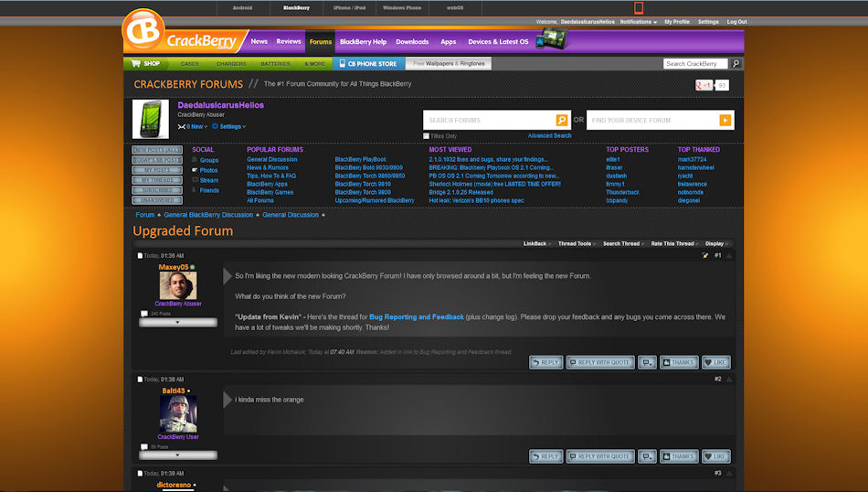Click Thanks on Maxey05's post
The height and width of the screenshot is (492, 868).
tap(679, 362)
